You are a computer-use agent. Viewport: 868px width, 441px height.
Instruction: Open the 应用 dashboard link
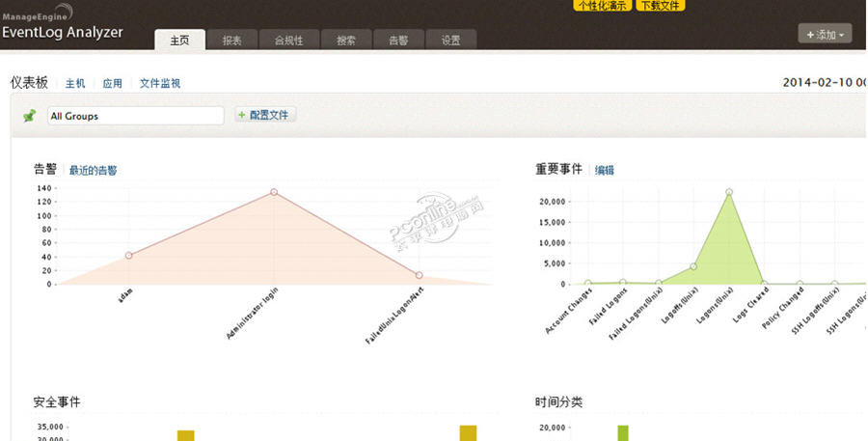pos(113,84)
